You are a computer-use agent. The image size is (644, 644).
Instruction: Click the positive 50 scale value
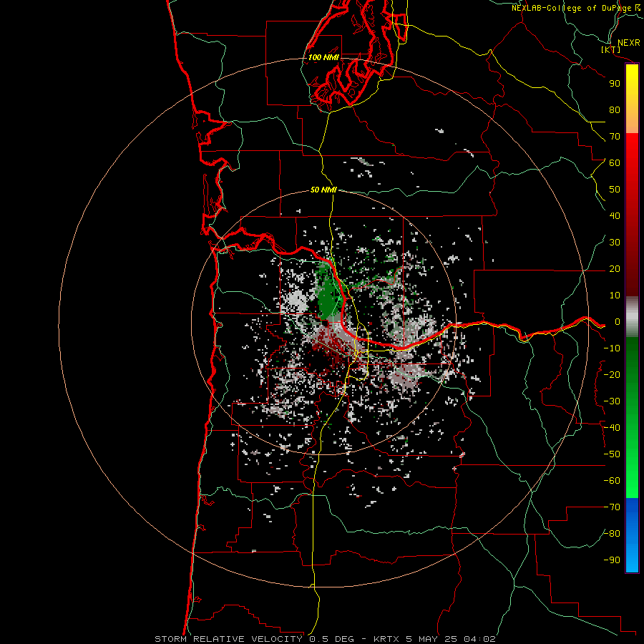[615, 190]
